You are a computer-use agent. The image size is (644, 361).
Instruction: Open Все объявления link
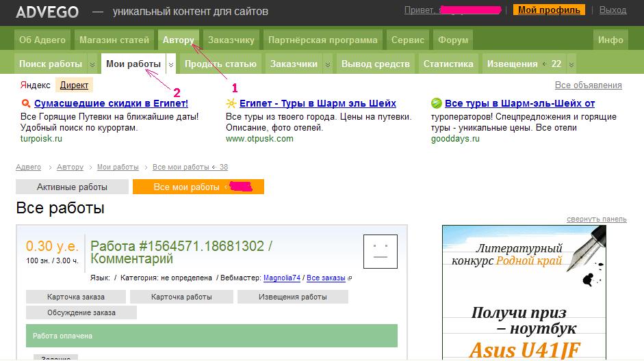(x=588, y=85)
